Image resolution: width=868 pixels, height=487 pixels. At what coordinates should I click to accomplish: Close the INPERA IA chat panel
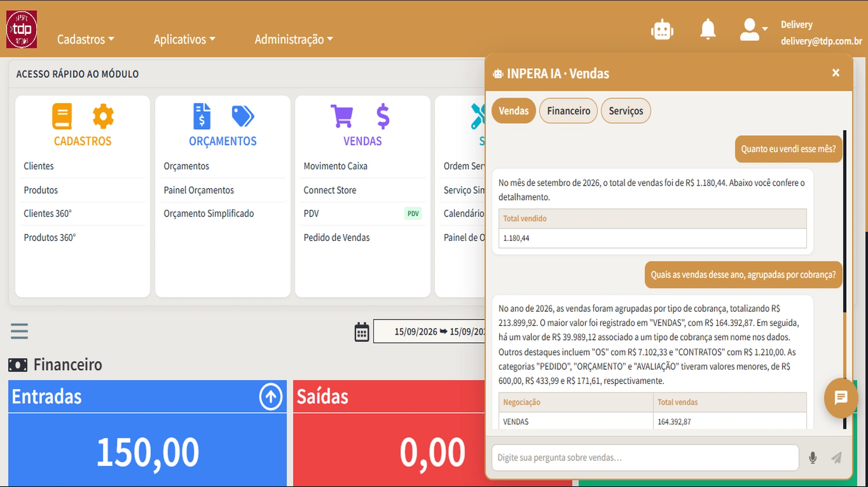coord(836,73)
